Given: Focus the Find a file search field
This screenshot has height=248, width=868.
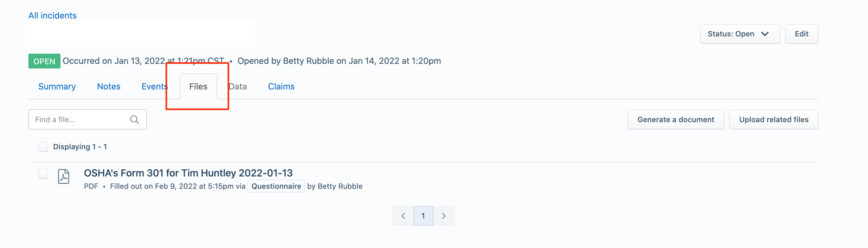Looking at the screenshot, I should coord(88,119).
